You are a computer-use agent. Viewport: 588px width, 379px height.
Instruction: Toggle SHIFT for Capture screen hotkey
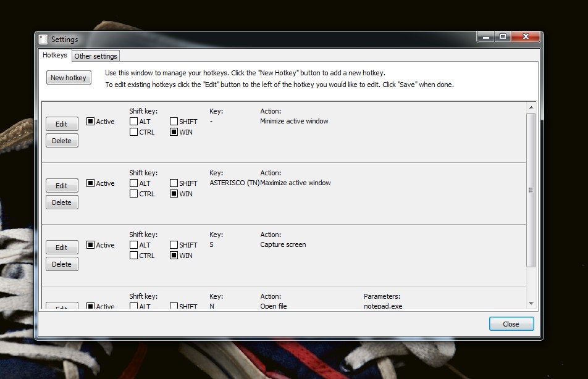click(174, 245)
